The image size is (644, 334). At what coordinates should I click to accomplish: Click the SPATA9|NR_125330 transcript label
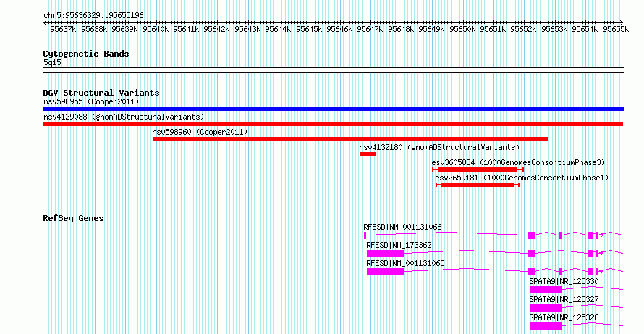564,281
